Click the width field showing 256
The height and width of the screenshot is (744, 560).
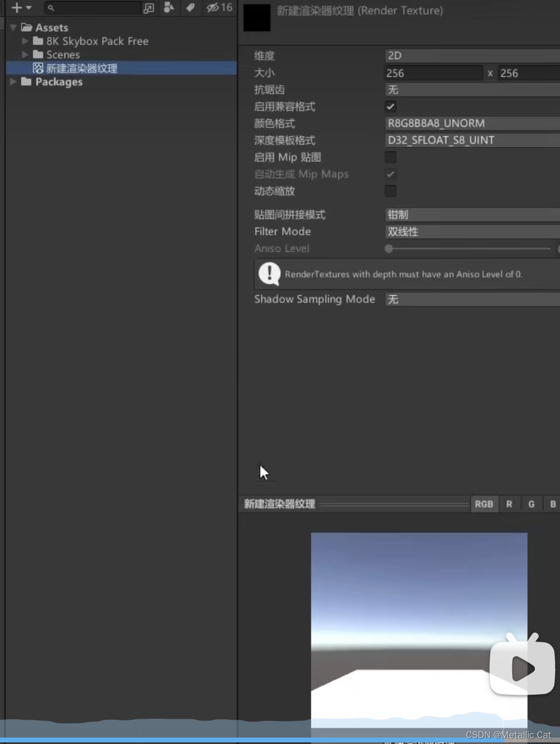(434, 73)
